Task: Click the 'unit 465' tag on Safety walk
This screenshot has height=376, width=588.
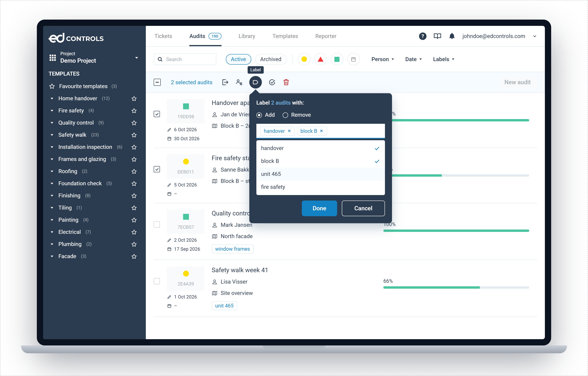Action: tap(224, 306)
